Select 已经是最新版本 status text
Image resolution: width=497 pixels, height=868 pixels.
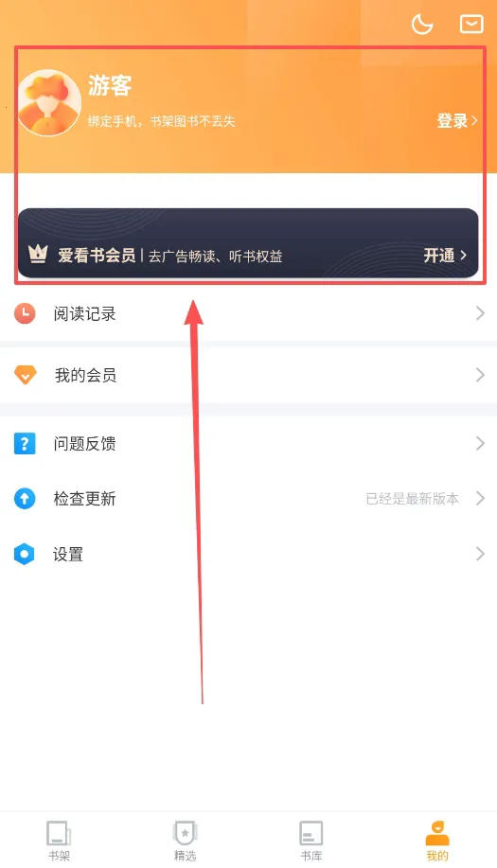tap(413, 499)
